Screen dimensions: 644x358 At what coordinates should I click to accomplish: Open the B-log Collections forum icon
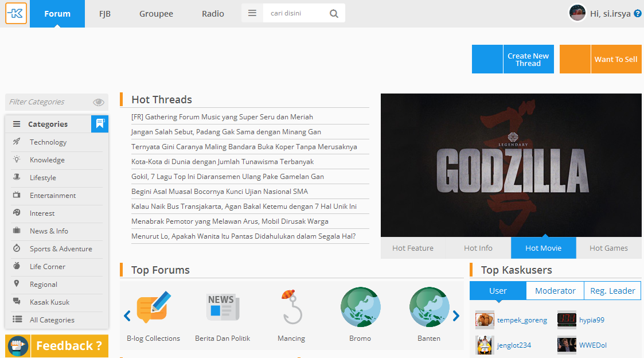pyautogui.click(x=153, y=308)
